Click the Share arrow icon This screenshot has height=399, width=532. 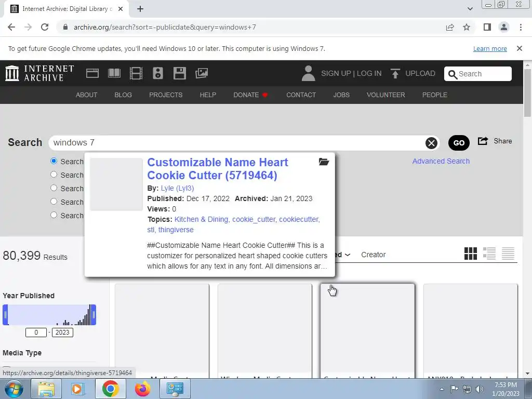point(483,141)
